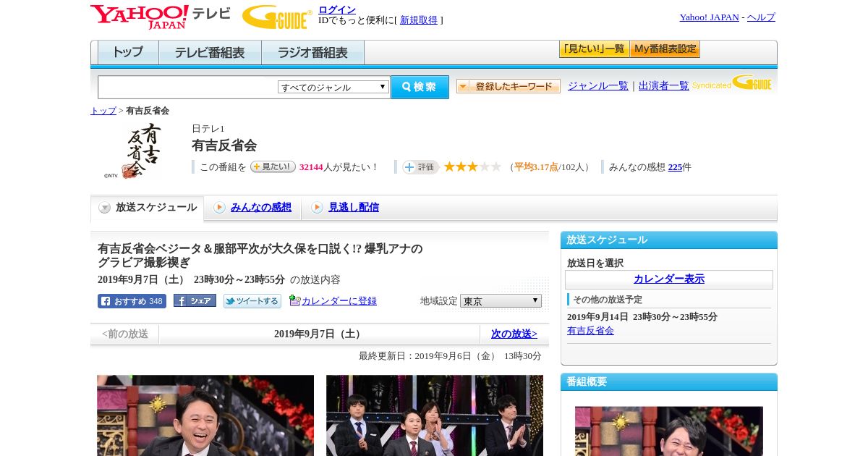Select the みんなの感想 tab
Viewport: 868px width, 456px height.
pos(261,208)
